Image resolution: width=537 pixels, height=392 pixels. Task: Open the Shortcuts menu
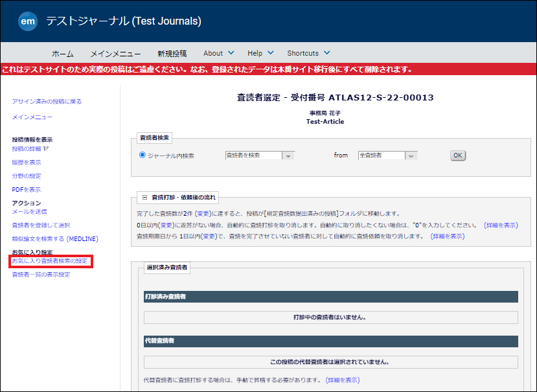tap(304, 52)
